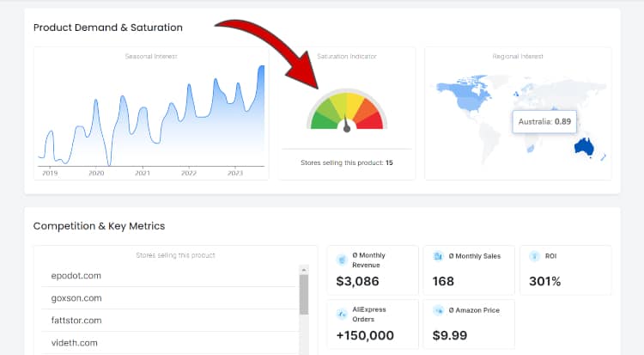644x355 pixels.
Task: Click the $9.99 Amazon price value
Action: pyautogui.click(x=450, y=336)
